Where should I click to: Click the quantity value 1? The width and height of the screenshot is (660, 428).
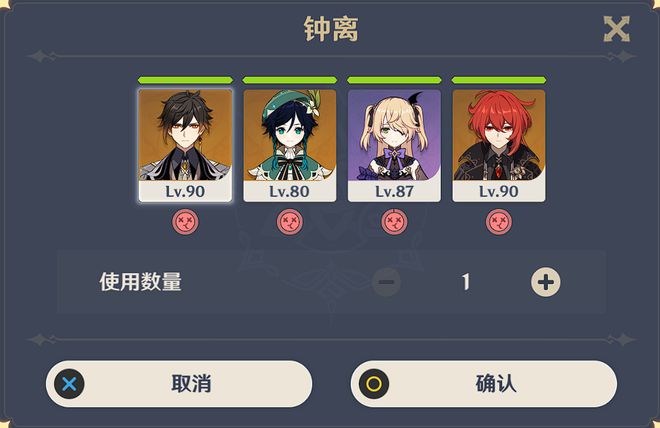pyautogui.click(x=466, y=282)
